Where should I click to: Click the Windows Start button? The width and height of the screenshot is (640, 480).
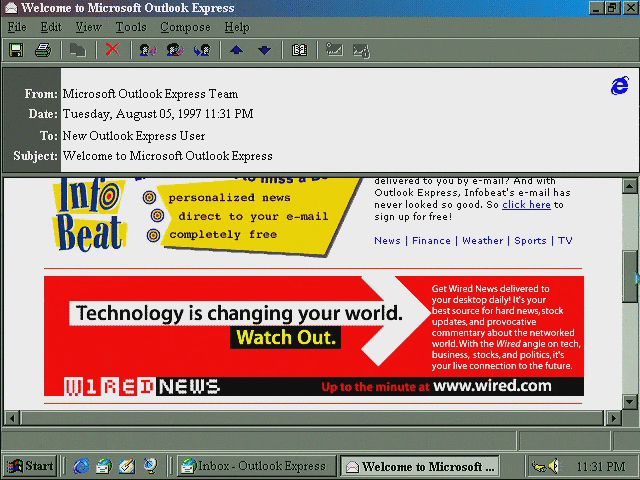(x=31, y=466)
